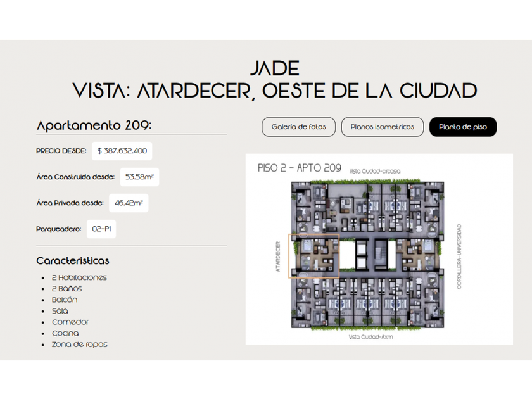The image size is (532, 399).
Task: Click the 'Área Privada desde:' label
Action: [x=70, y=203]
